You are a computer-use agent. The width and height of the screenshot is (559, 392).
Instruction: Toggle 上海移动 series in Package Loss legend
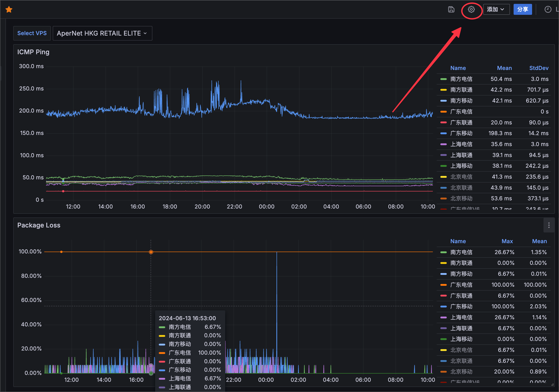click(461, 339)
